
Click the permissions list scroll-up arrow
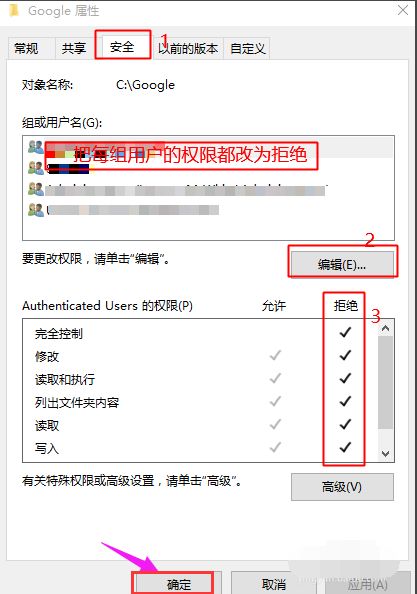click(386, 328)
